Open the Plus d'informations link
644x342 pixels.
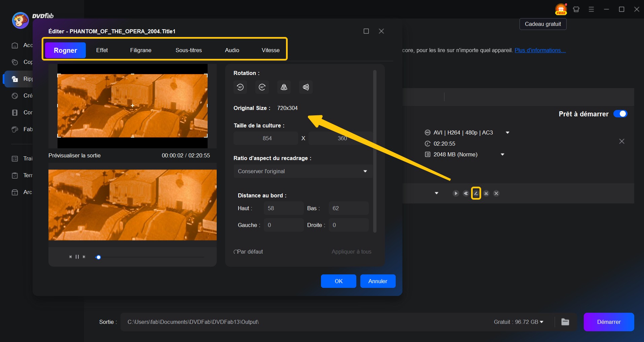click(540, 50)
